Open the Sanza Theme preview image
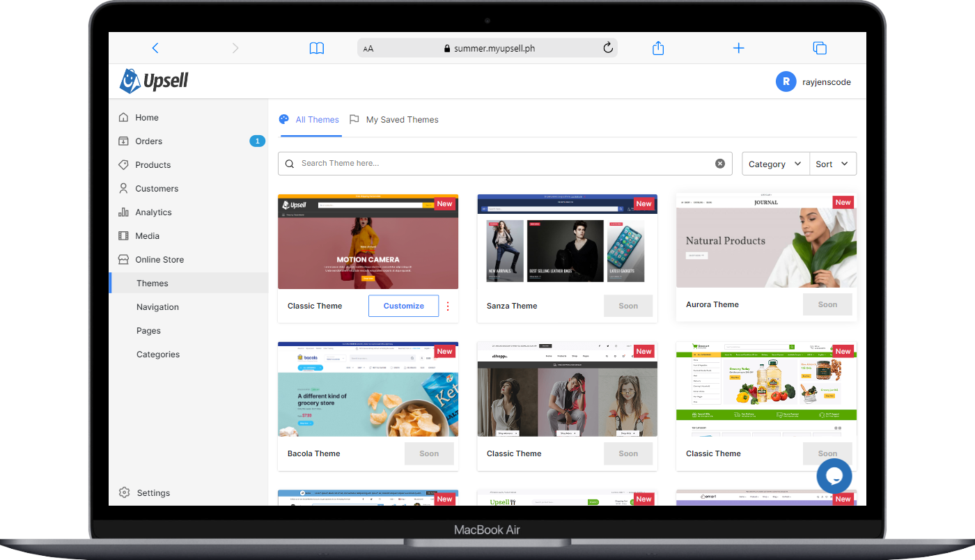The width and height of the screenshot is (975, 560). click(567, 242)
